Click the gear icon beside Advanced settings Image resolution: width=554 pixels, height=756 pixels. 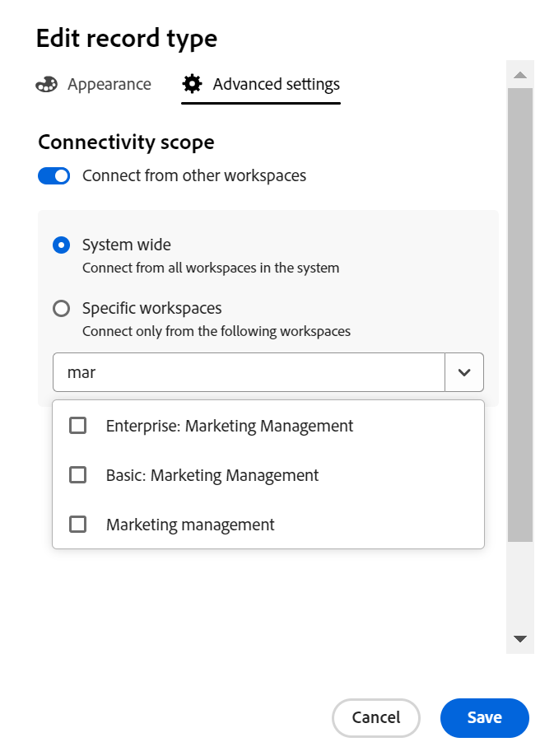pos(191,84)
